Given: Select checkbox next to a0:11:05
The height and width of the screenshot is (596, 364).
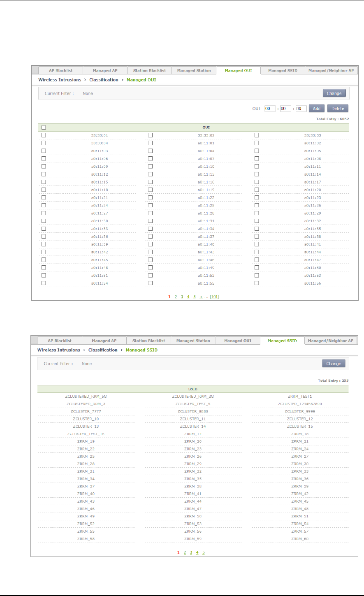Looking at the screenshot, I should point(257,151).
